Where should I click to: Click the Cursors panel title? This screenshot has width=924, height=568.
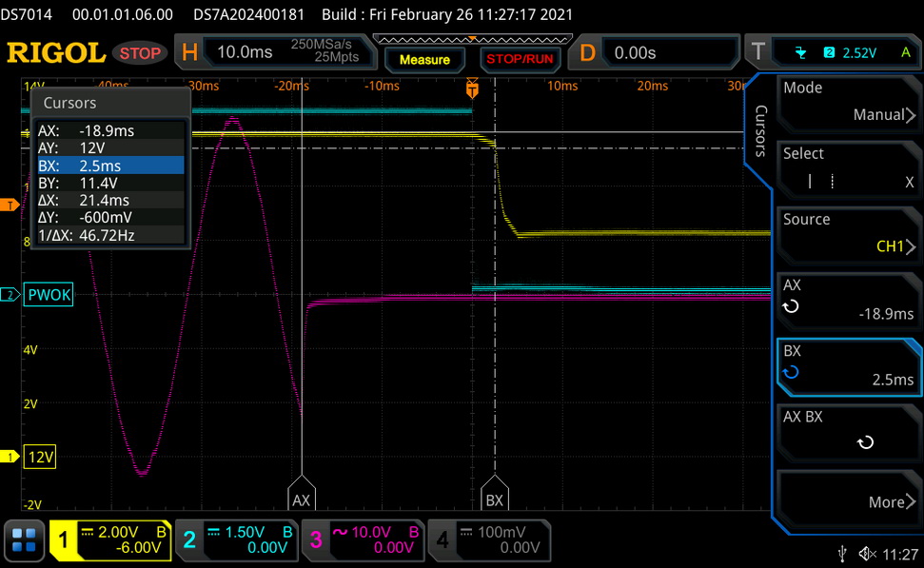(x=69, y=103)
